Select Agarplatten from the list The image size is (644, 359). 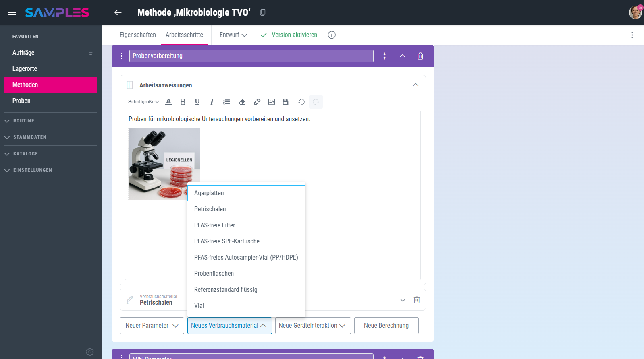tap(246, 193)
